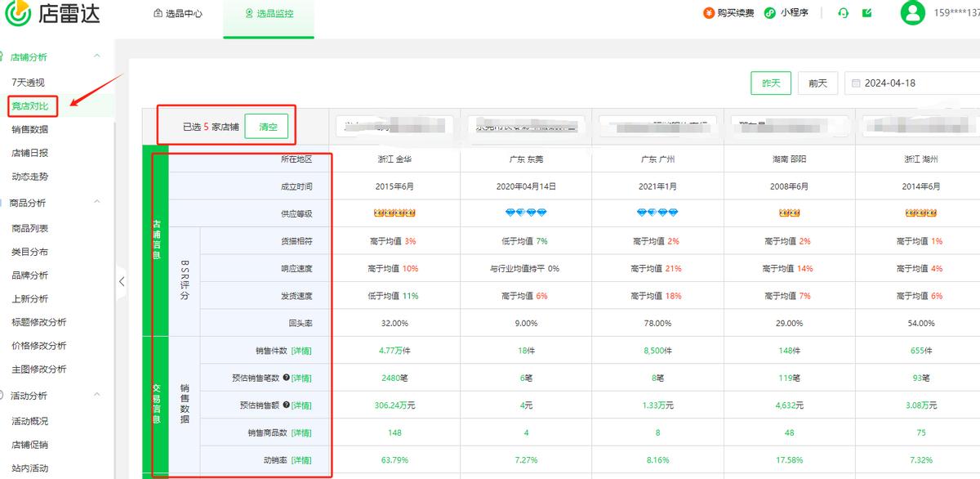Collapse the 活动分析 sidebar section
This screenshot has height=479, width=980.
(x=97, y=395)
